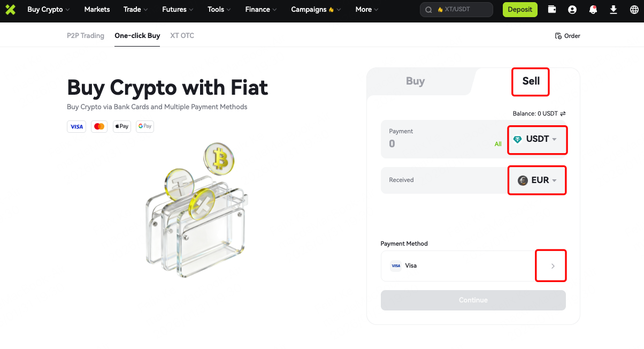Open the EUR received currency dropdown
Image resolution: width=644 pixels, height=349 pixels.
coord(536,180)
